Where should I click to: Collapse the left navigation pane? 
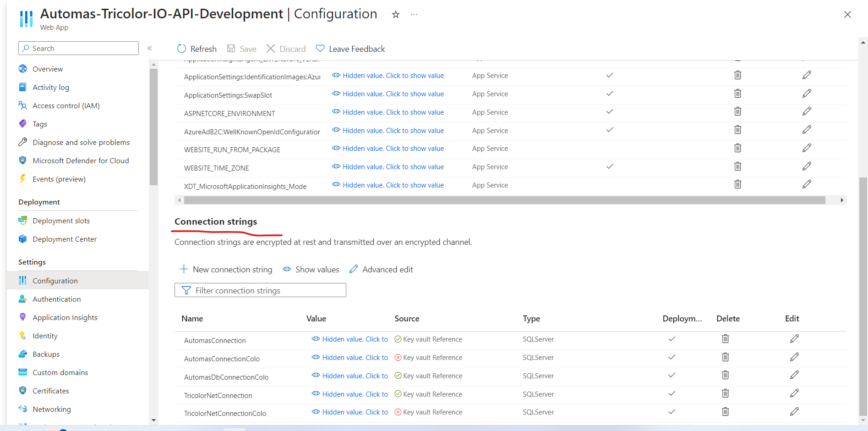click(x=149, y=48)
